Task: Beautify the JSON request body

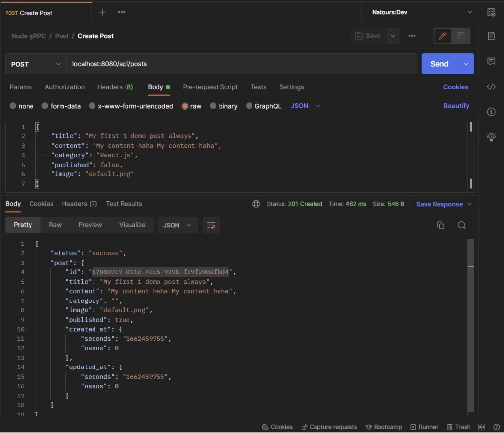Action: point(455,106)
